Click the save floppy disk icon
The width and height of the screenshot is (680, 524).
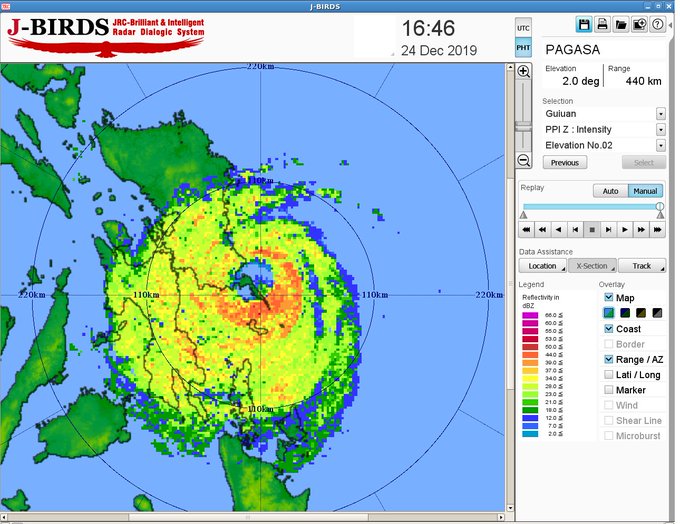coord(584,25)
